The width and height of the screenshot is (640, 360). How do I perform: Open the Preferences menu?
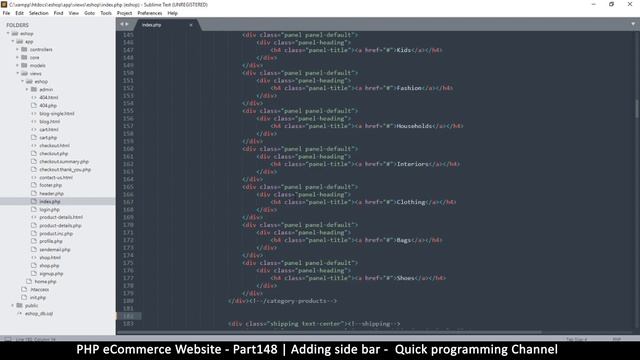tap(150, 13)
